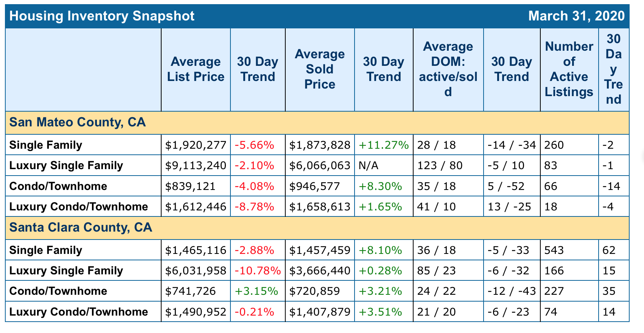Click the Average DOM: active/sold header
The width and height of the screenshot is (644, 333).
click(448, 69)
